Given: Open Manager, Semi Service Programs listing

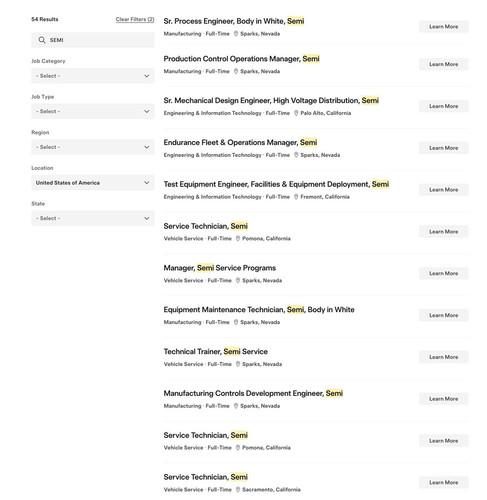Looking at the screenshot, I should tap(220, 268).
